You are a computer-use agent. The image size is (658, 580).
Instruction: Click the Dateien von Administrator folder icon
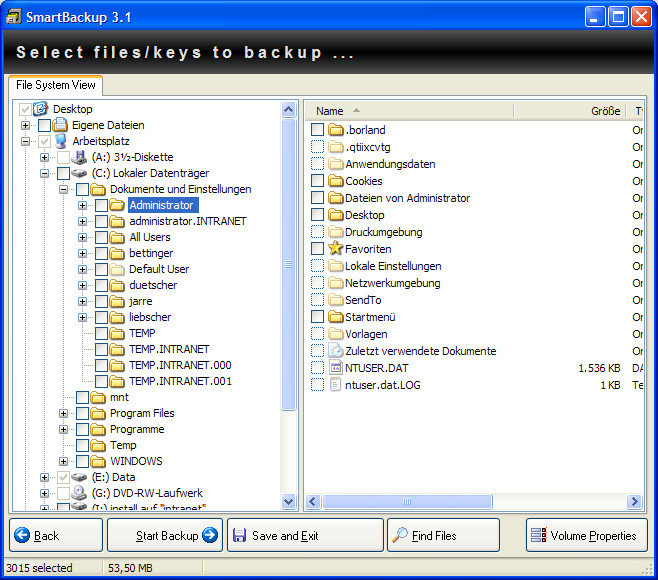coord(335,198)
